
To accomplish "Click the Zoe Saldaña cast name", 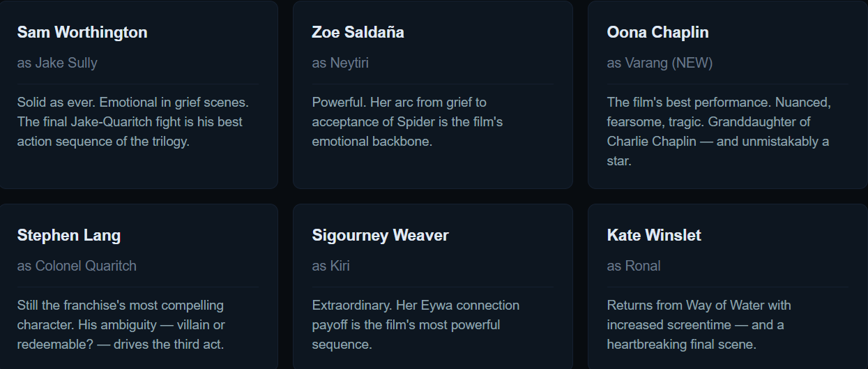I will (358, 32).
